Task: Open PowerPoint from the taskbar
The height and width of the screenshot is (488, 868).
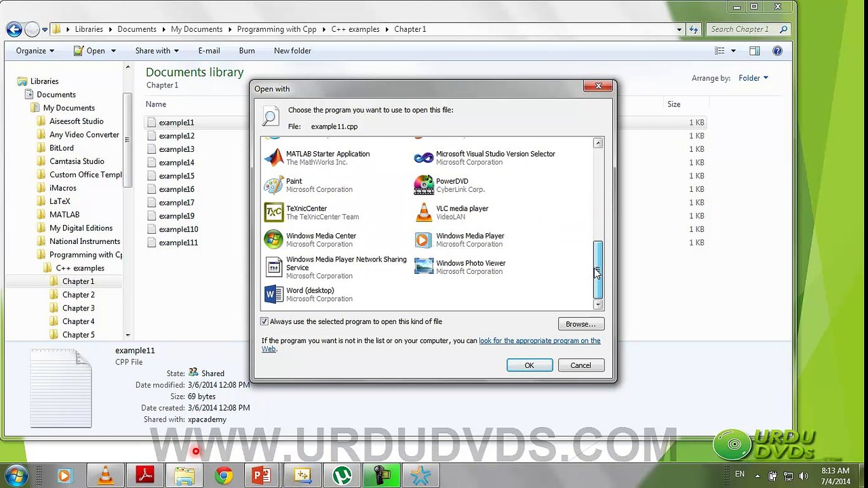Action: 262,476
